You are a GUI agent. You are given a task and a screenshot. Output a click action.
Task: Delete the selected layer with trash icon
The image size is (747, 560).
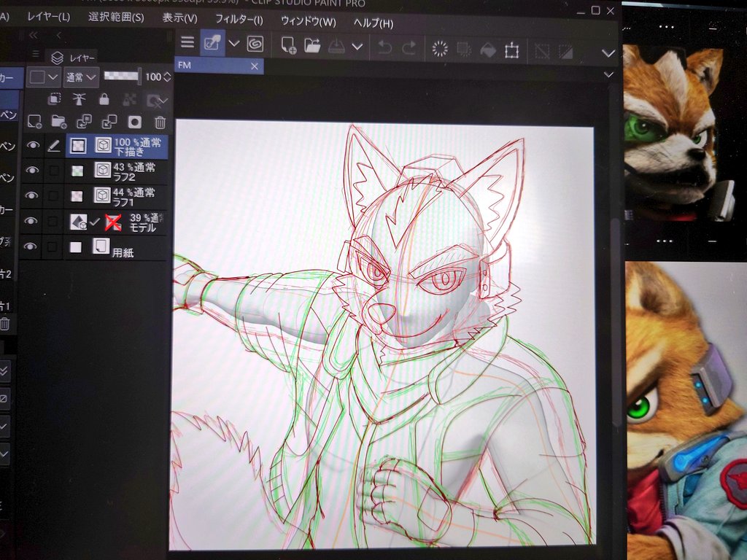pyautogui.click(x=160, y=122)
